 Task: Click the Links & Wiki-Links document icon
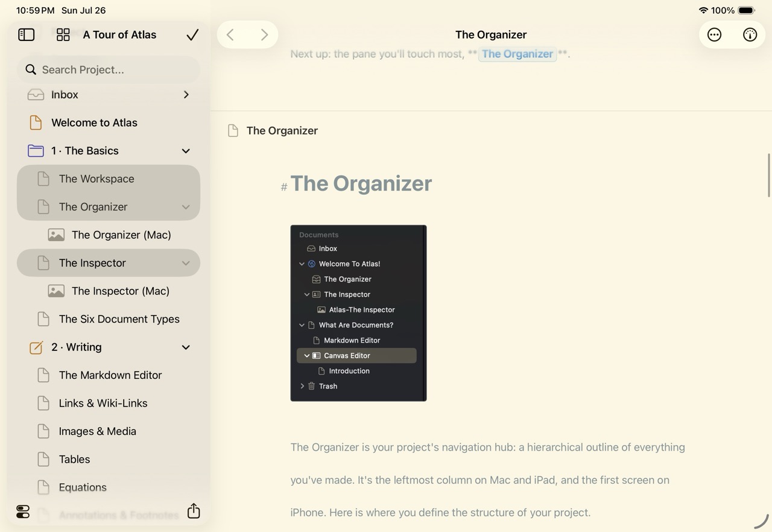click(43, 404)
